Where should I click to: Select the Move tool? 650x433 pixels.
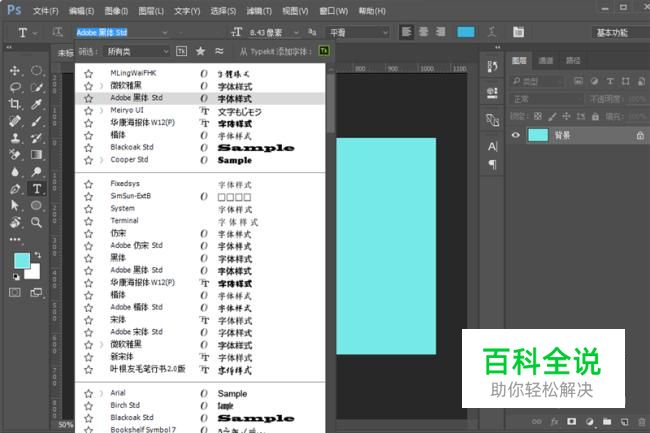coord(15,71)
